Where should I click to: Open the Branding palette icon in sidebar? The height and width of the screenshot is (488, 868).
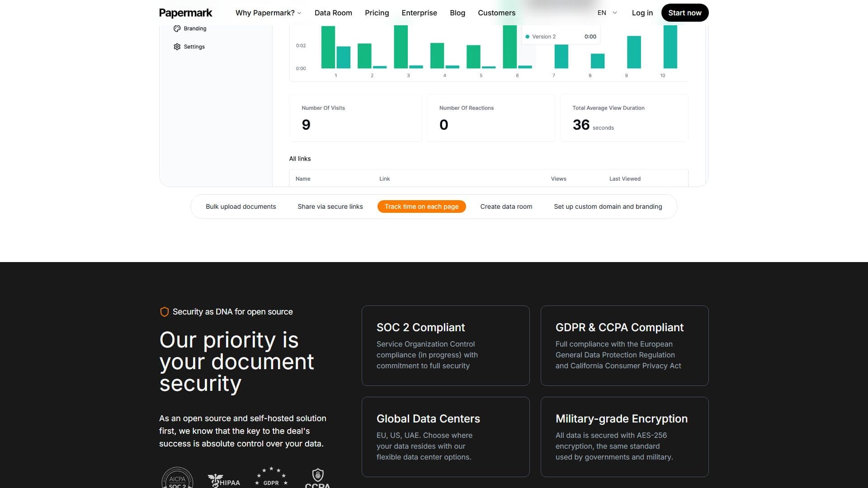pos(177,28)
